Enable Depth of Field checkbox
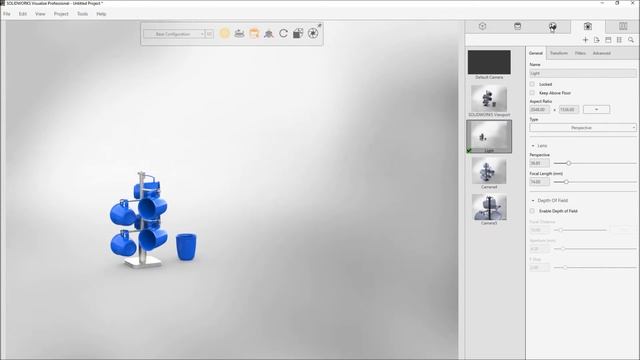Screen dimensions: 640x360 [x=532, y=211]
